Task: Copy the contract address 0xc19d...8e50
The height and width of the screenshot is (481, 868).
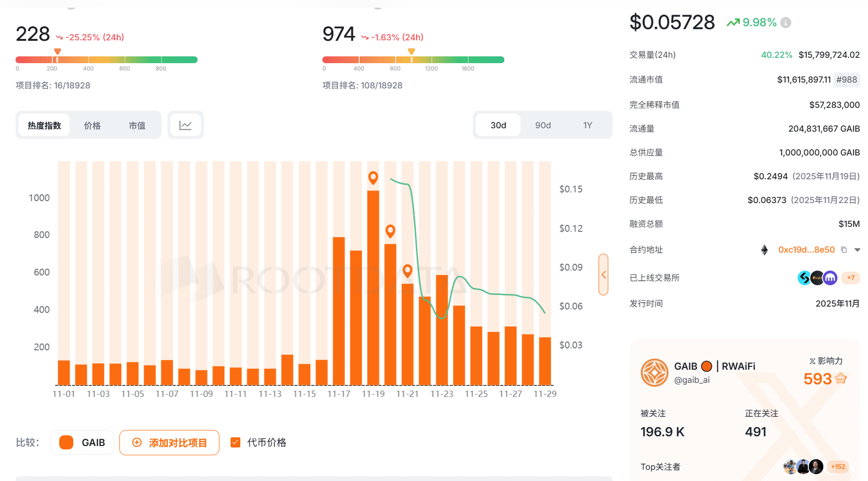Action: [x=844, y=250]
